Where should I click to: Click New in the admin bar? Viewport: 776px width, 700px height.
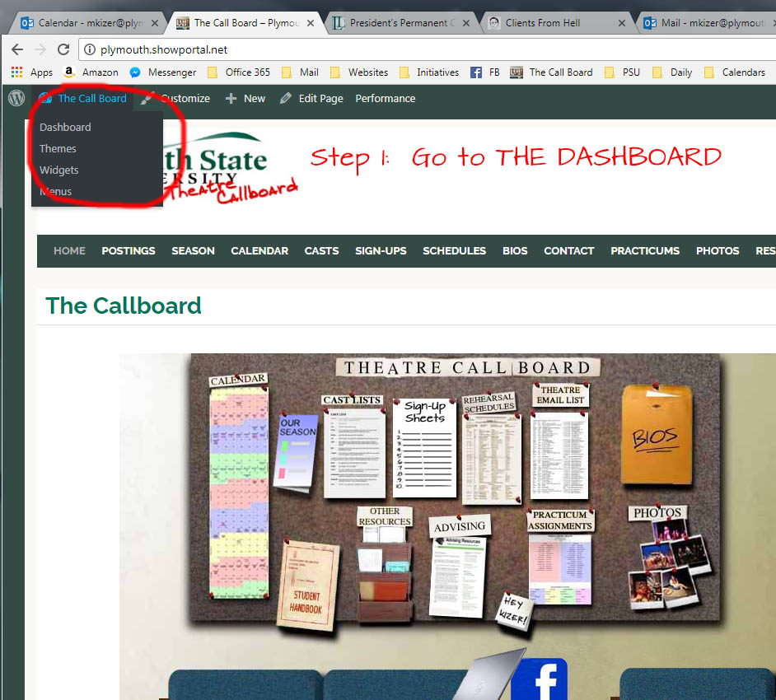(x=245, y=99)
